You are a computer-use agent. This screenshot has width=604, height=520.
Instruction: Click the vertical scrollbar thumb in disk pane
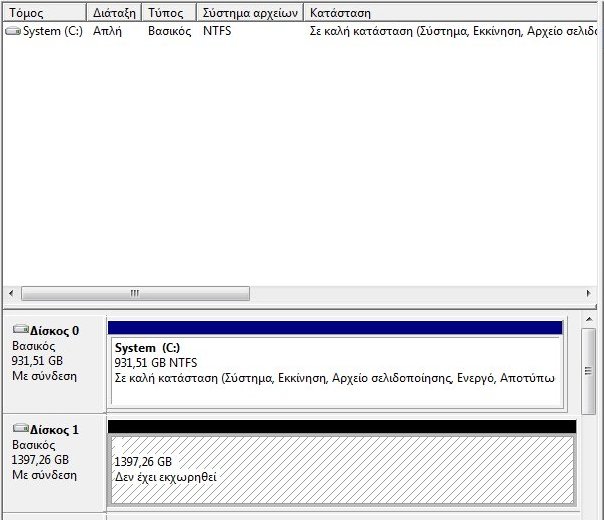pyautogui.click(x=589, y=371)
